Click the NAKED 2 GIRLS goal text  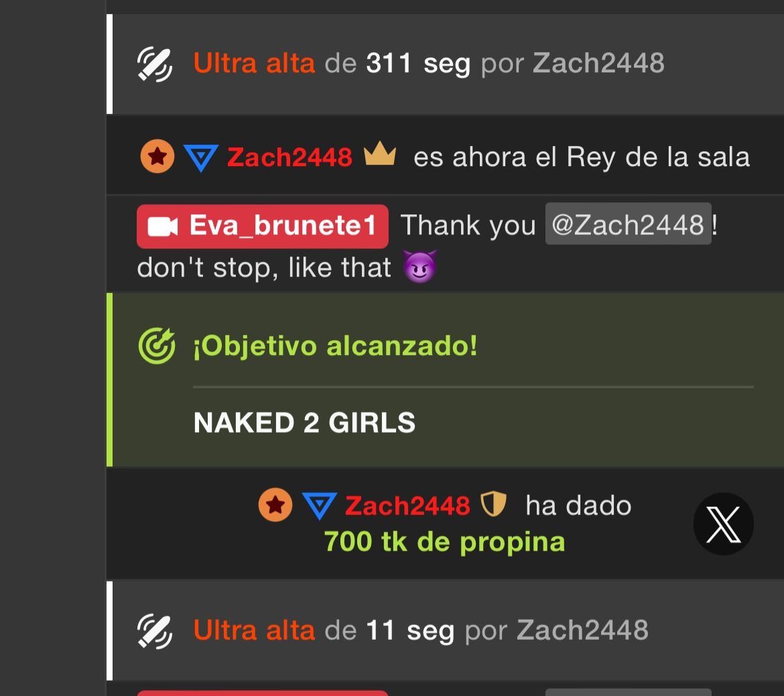pyautogui.click(x=304, y=423)
